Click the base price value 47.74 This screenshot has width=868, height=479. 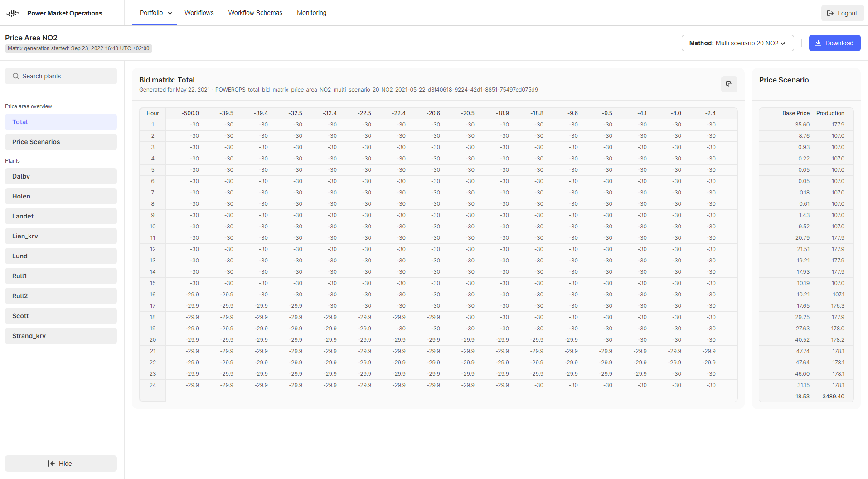coord(803,351)
